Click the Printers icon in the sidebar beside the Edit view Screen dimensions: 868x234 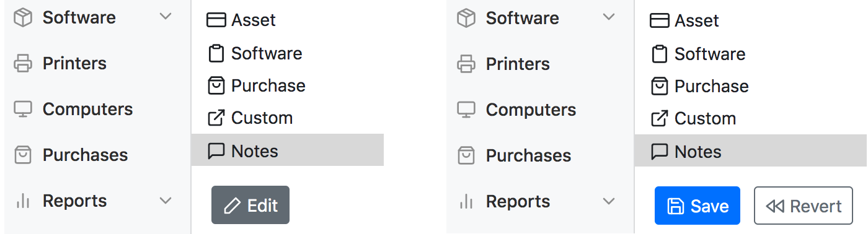coord(23,63)
